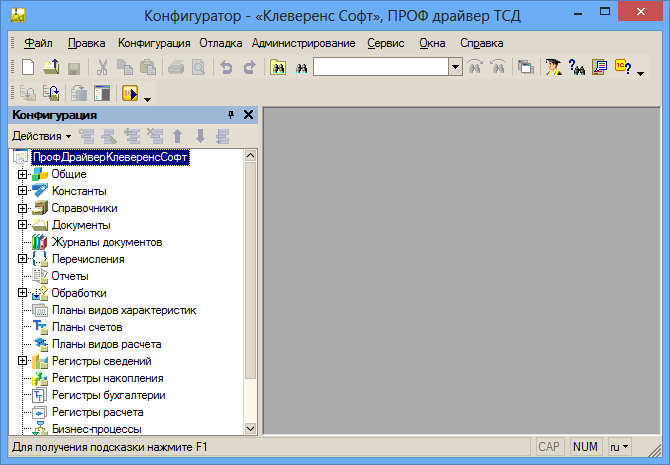This screenshot has width=670, height=465.
Task: Click the tree scrollbar up arrow
Action: 251,156
